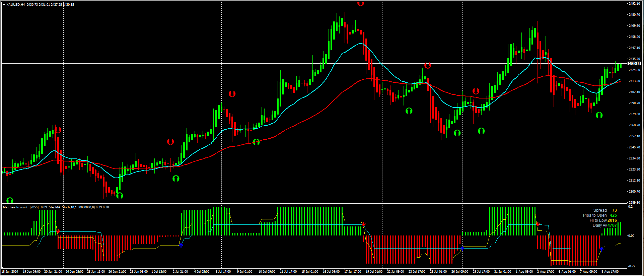Click the XAUUSD,H4 chart title text

[x=16, y=5]
